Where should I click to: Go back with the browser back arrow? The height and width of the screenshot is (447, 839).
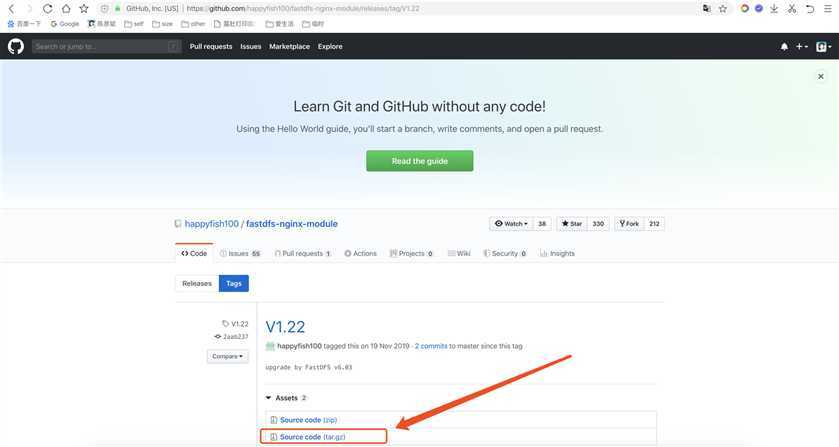coord(11,9)
